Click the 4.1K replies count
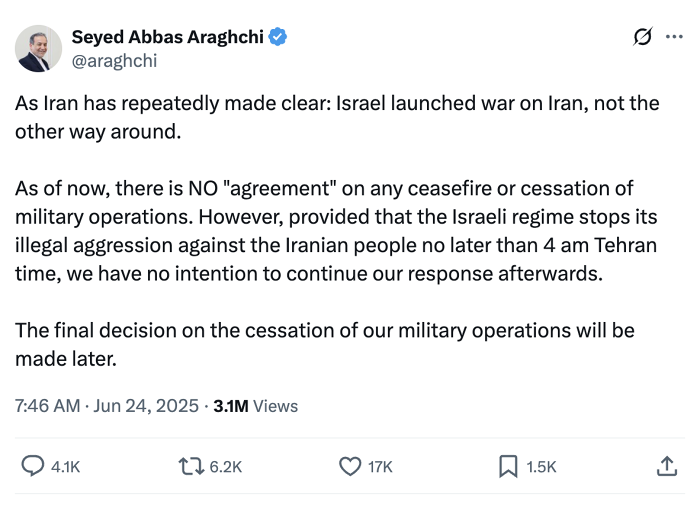 coord(64,467)
